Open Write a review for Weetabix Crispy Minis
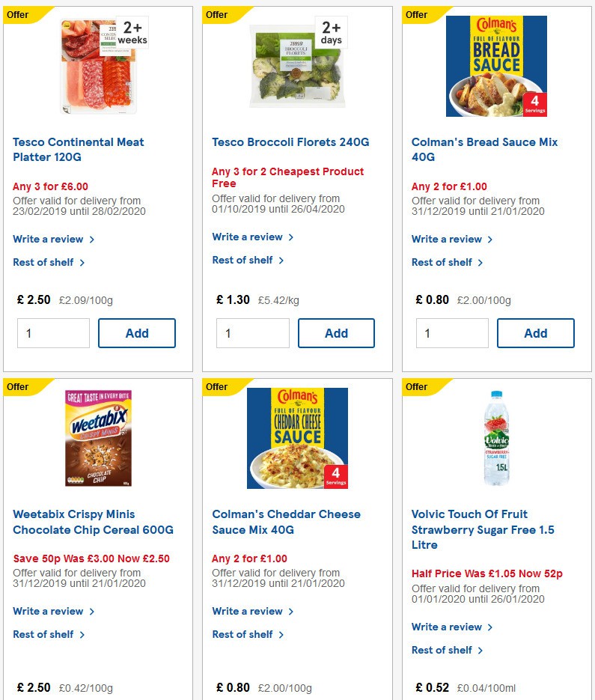The width and height of the screenshot is (595, 700). [x=47, y=611]
